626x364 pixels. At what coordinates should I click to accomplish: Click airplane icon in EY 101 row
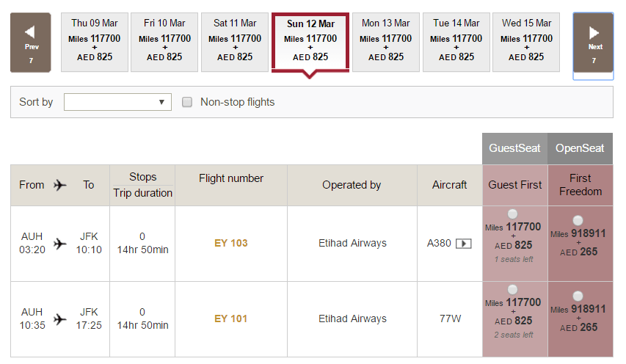point(60,319)
